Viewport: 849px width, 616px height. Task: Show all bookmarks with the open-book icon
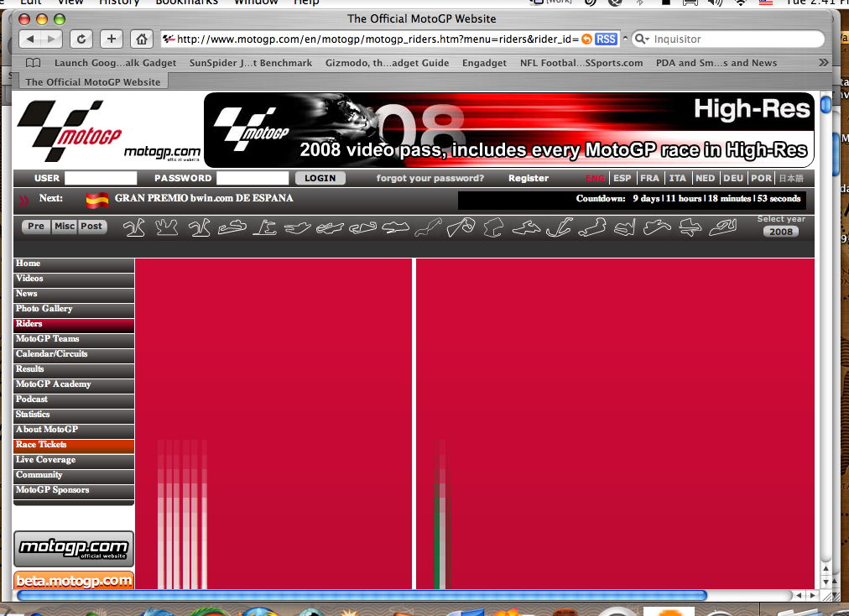33,63
